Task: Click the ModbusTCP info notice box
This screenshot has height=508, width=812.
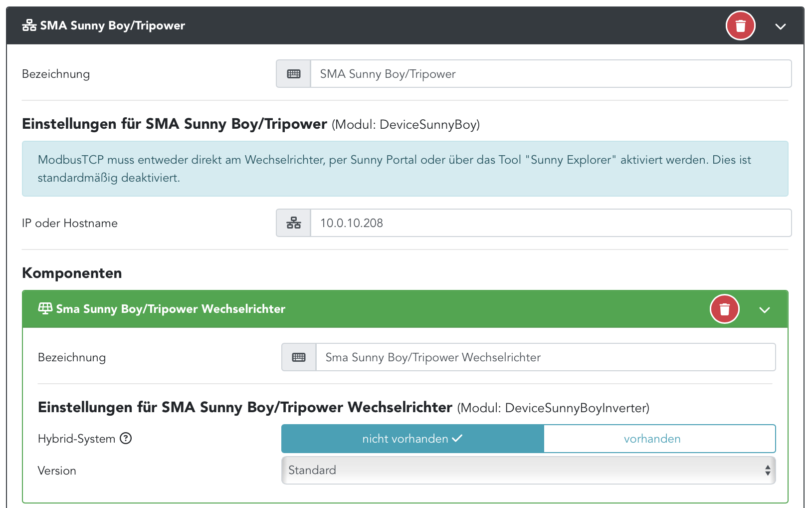Action: coord(405,169)
